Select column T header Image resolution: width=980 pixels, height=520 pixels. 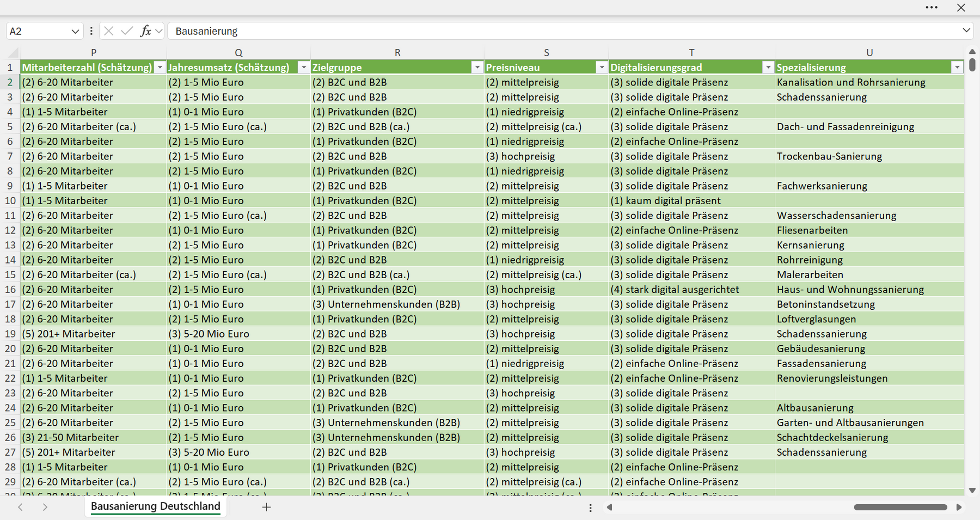click(x=692, y=53)
